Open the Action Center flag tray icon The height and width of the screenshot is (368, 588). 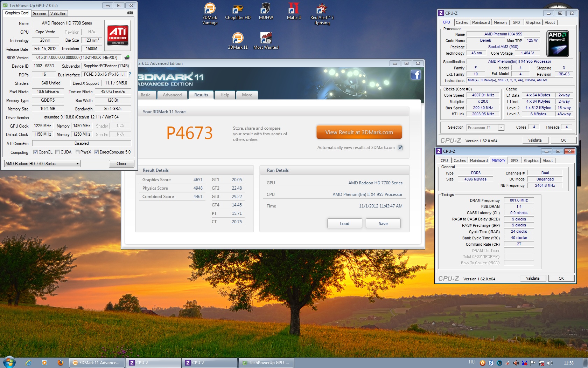point(533,363)
